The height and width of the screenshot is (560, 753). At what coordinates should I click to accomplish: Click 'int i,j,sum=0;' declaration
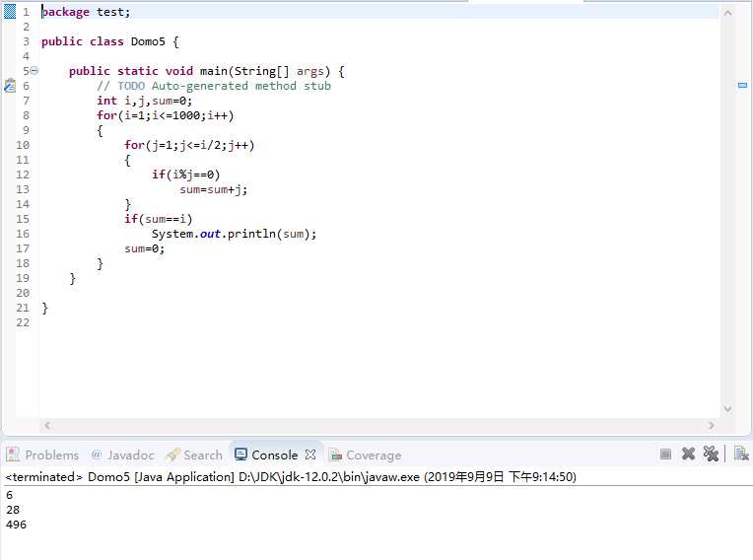click(x=144, y=101)
